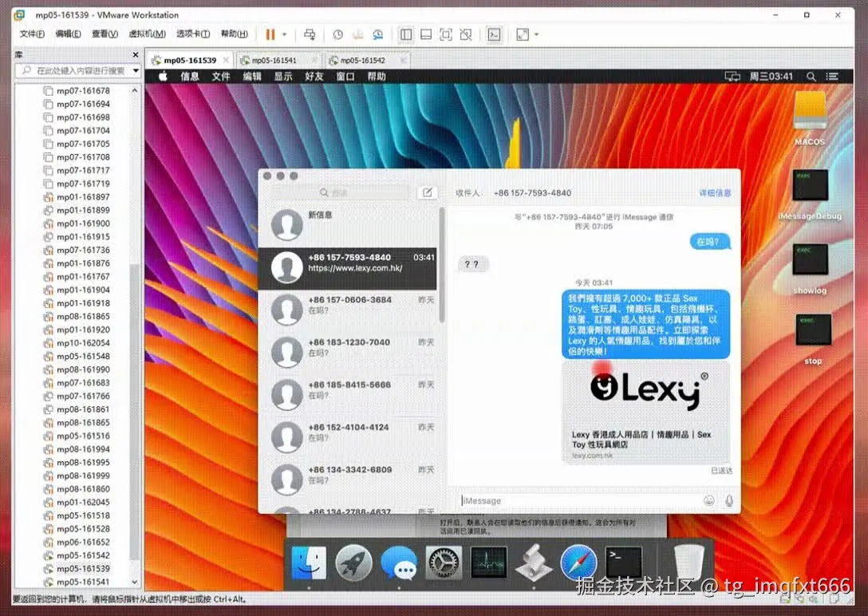
Task: Select mp01-161897 in the library list
Action: pos(83,197)
